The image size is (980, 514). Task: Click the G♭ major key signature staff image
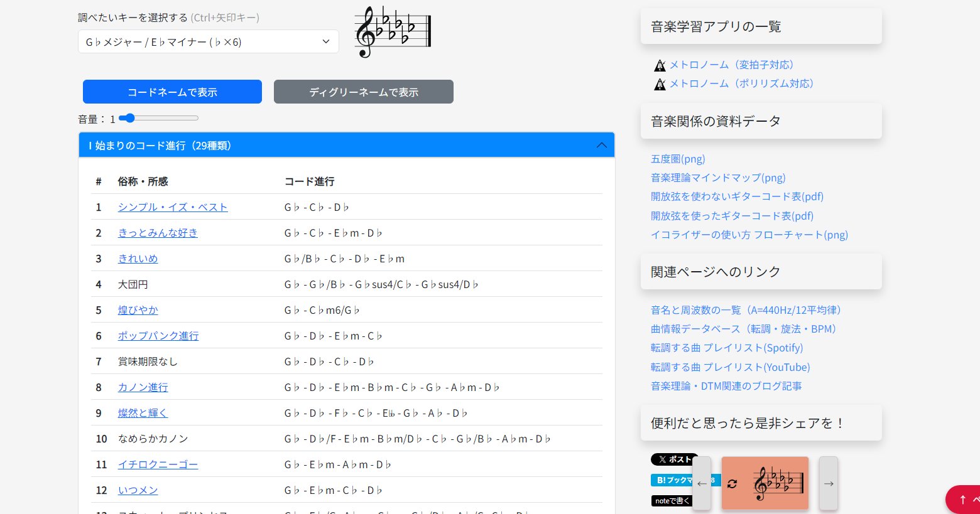click(x=393, y=31)
